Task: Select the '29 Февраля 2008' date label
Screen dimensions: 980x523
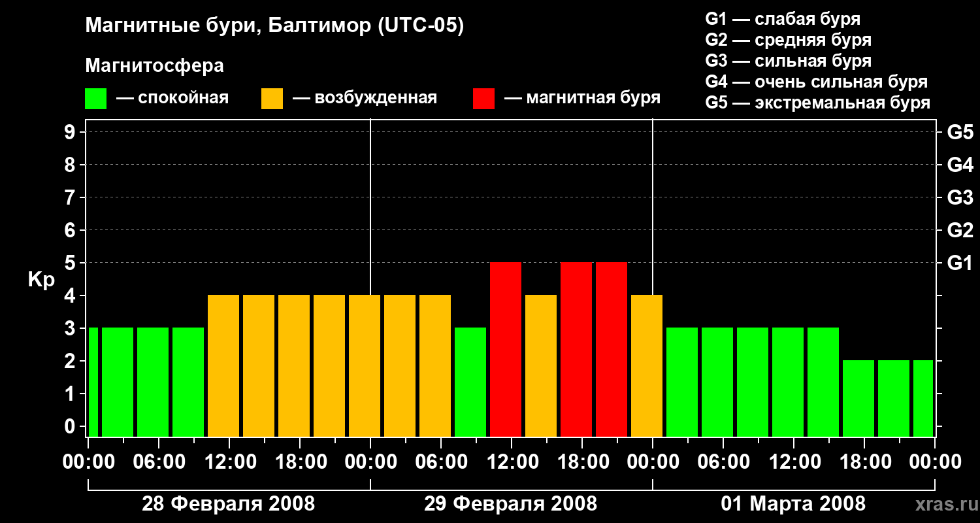Action: pos(510,504)
